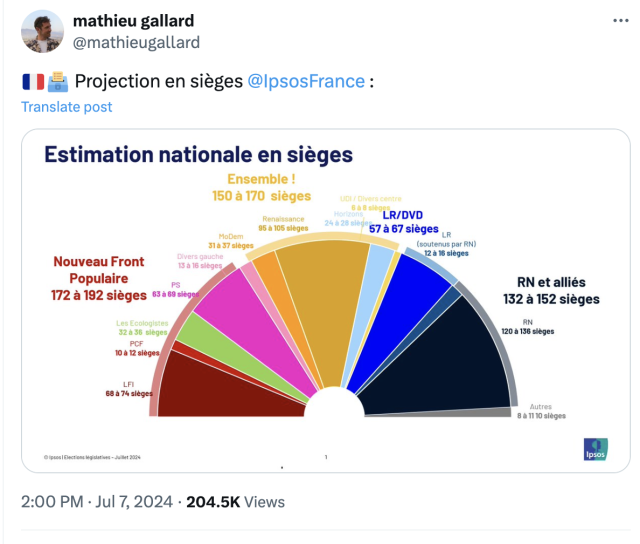Click mathieu gallard's profile avatar
This screenshot has width=640, height=544.
pyautogui.click(x=42, y=31)
